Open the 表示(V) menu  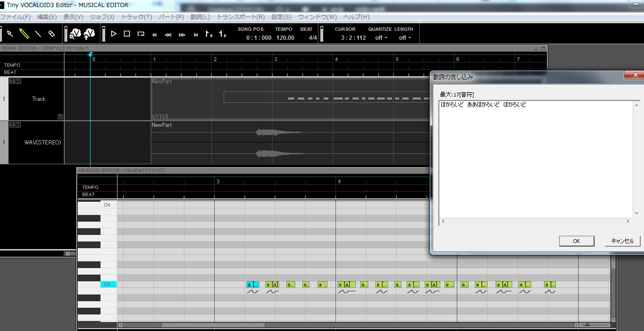click(x=73, y=17)
